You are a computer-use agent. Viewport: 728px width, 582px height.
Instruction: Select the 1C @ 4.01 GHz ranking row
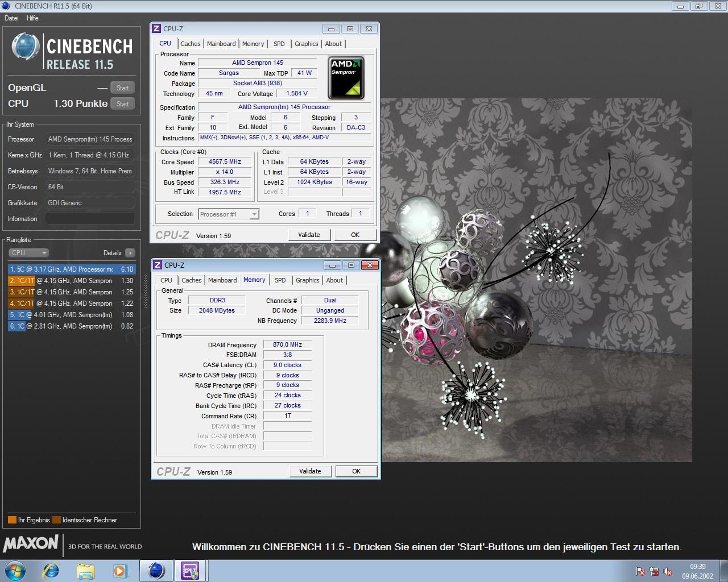[72, 315]
